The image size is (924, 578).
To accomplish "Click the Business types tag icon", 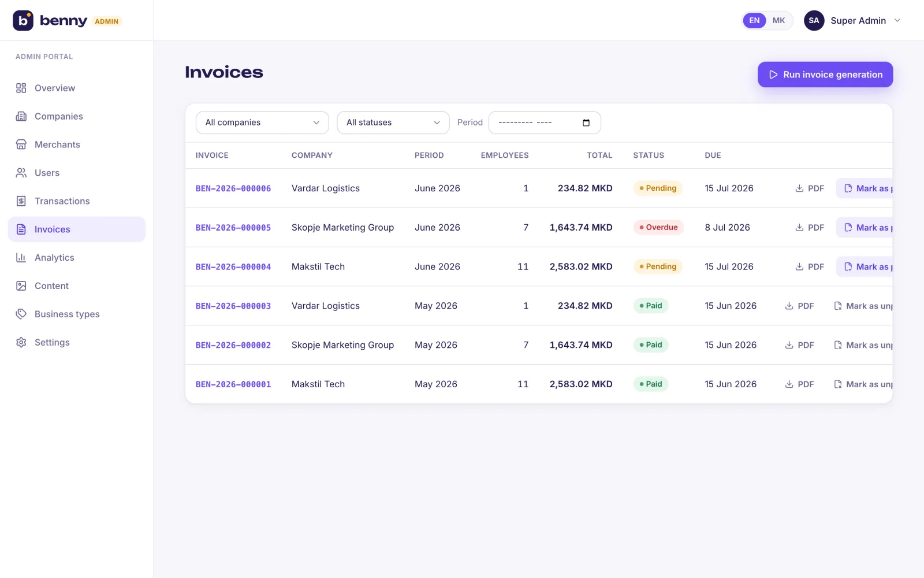I will 21,314.
